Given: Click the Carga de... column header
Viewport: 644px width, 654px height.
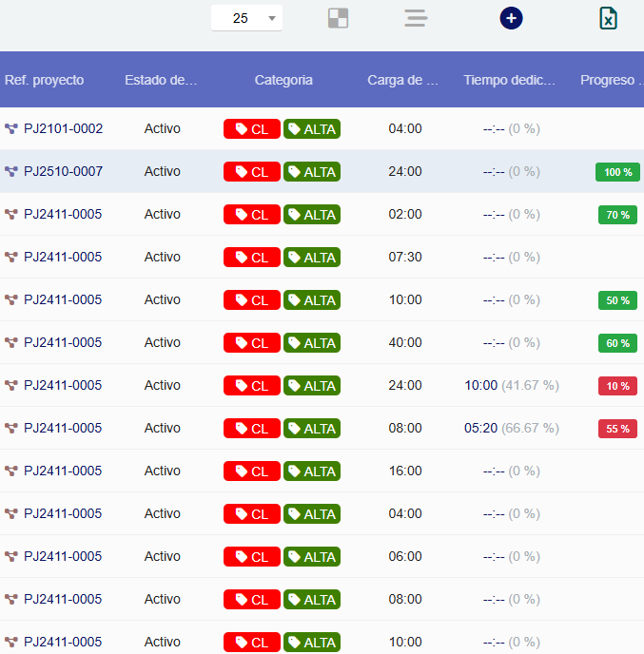Looking at the screenshot, I should pyautogui.click(x=403, y=80).
